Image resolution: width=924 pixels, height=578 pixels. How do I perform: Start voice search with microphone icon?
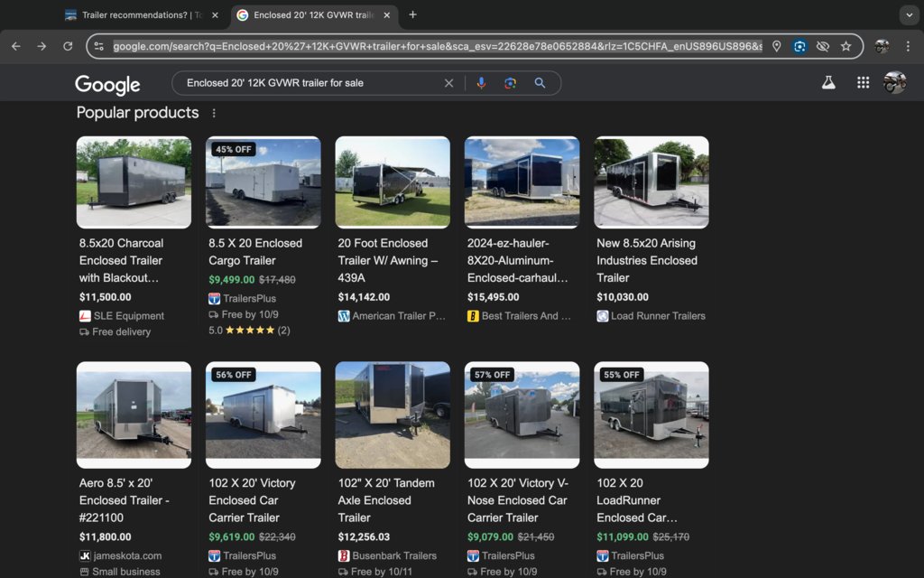[x=481, y=83]
